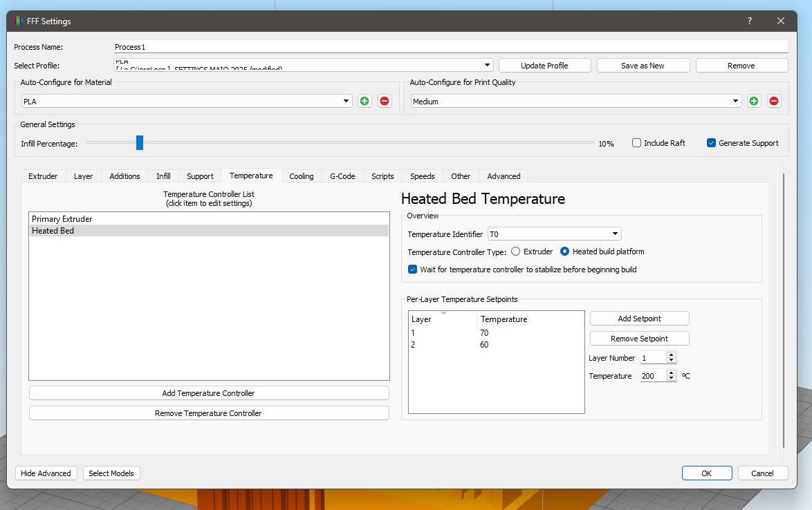Open the Other tab
The height and width of the screenshot is (510, 812).
click(x=461, y=176)
